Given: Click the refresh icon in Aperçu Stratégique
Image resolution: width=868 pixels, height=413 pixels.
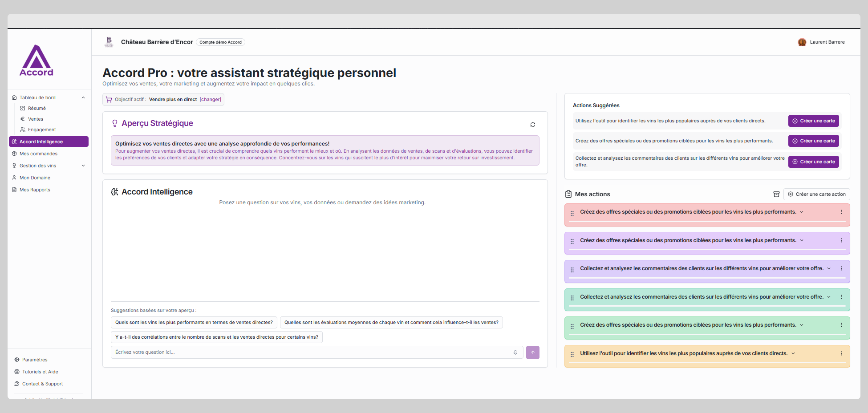Looking at the screenshot, I should click(533, 125).
